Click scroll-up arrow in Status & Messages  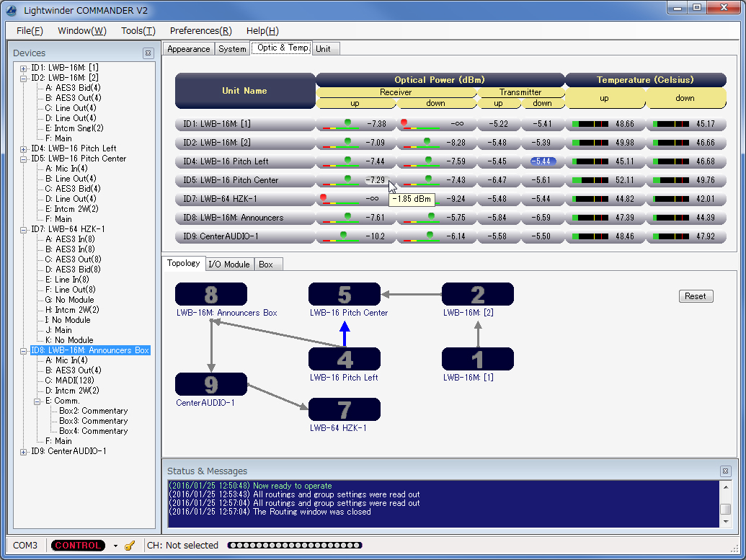tap(726, 487)
